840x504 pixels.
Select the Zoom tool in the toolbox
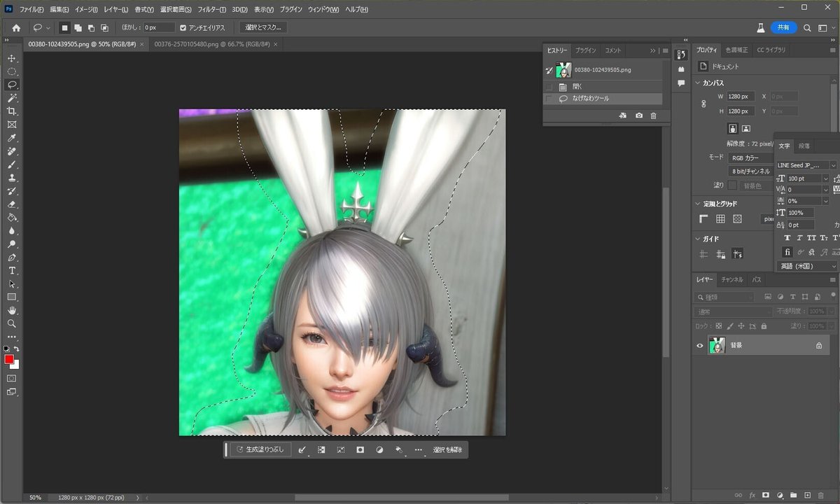point(12,323)
